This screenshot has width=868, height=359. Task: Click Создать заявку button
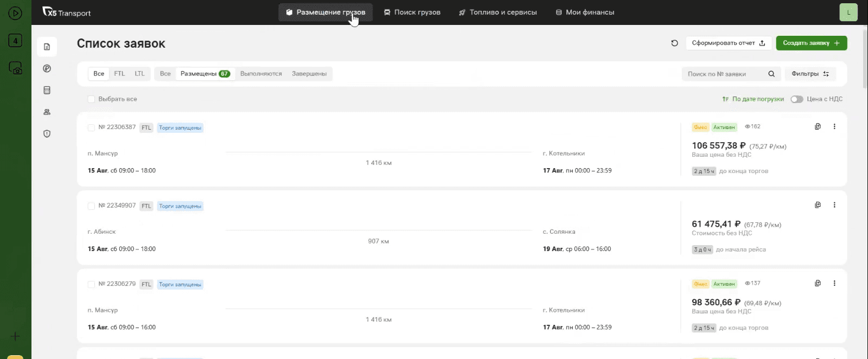(x=812, y=43)
